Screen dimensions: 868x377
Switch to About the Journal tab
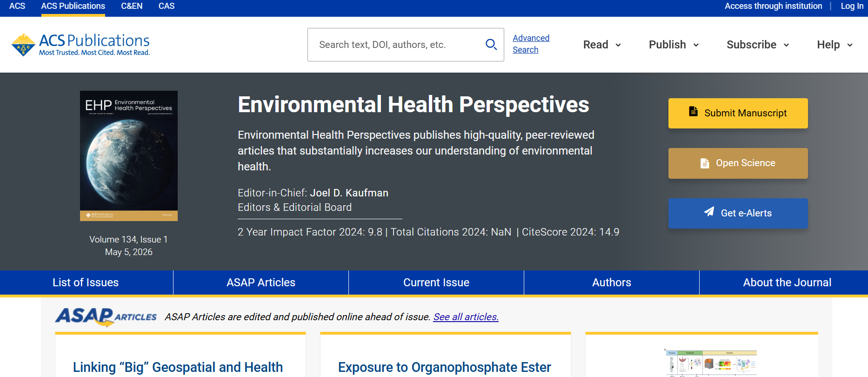(x=787, y=283)
